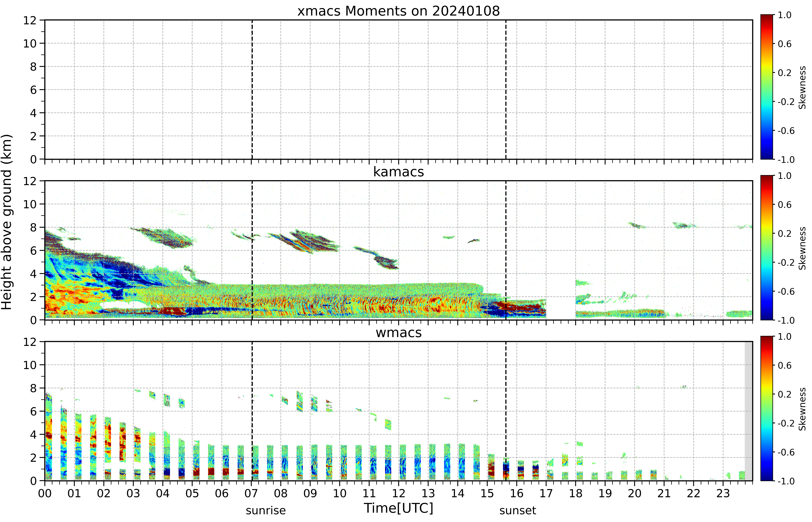
Task: Click the wmacs panel's skewness colorbar
Action: tap(767, 408)
